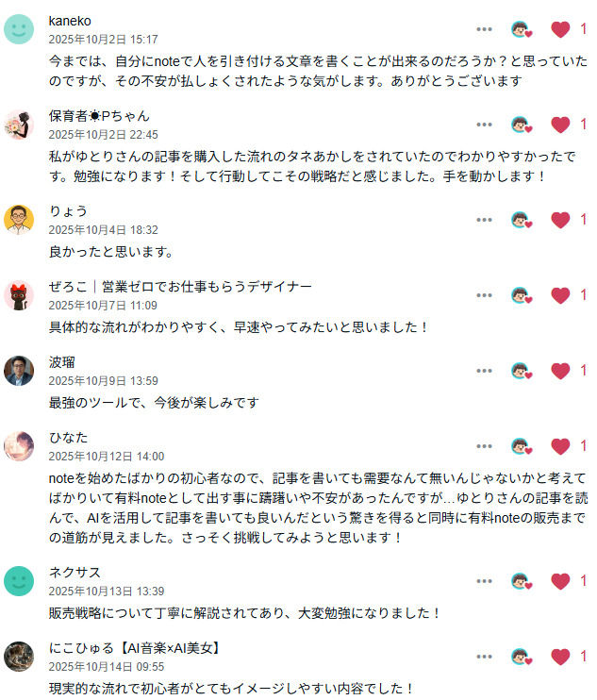597x700 pixels.
Task: Toggle the heart like on kaneko's comment
Action: click(x=560, y=29)
